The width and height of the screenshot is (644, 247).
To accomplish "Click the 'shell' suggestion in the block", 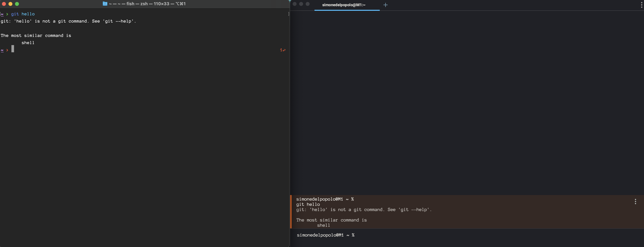I will coord(323,225).
